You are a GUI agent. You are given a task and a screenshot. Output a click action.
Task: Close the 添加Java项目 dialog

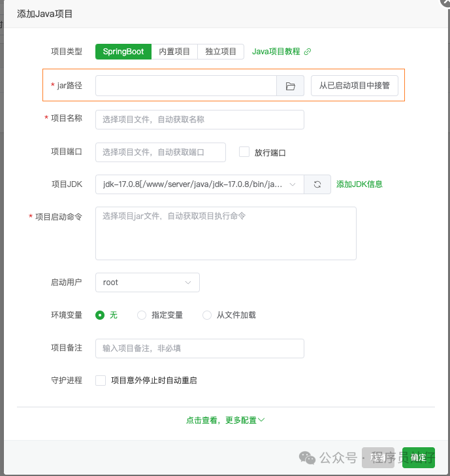coord(445,2)
